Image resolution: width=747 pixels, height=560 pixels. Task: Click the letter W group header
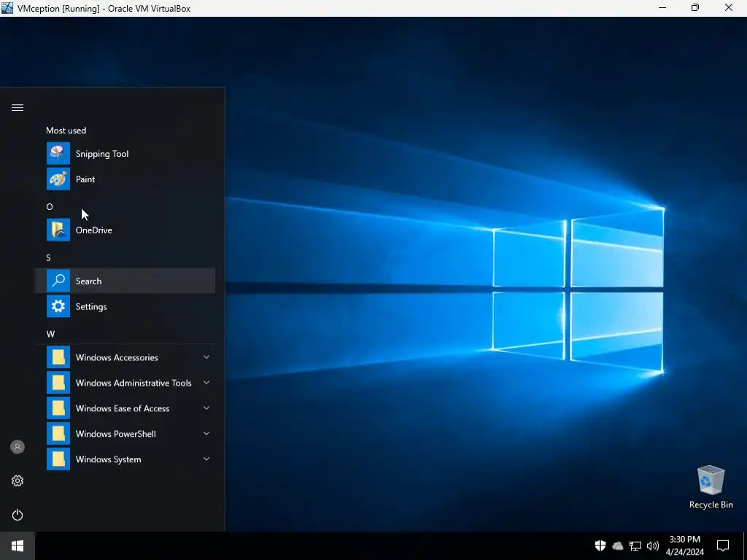tap(50, 334)
